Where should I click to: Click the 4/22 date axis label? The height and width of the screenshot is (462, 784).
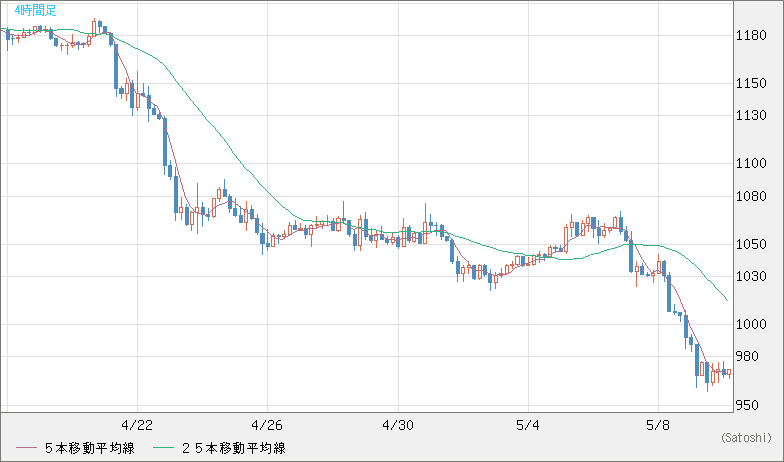point(137,426)
